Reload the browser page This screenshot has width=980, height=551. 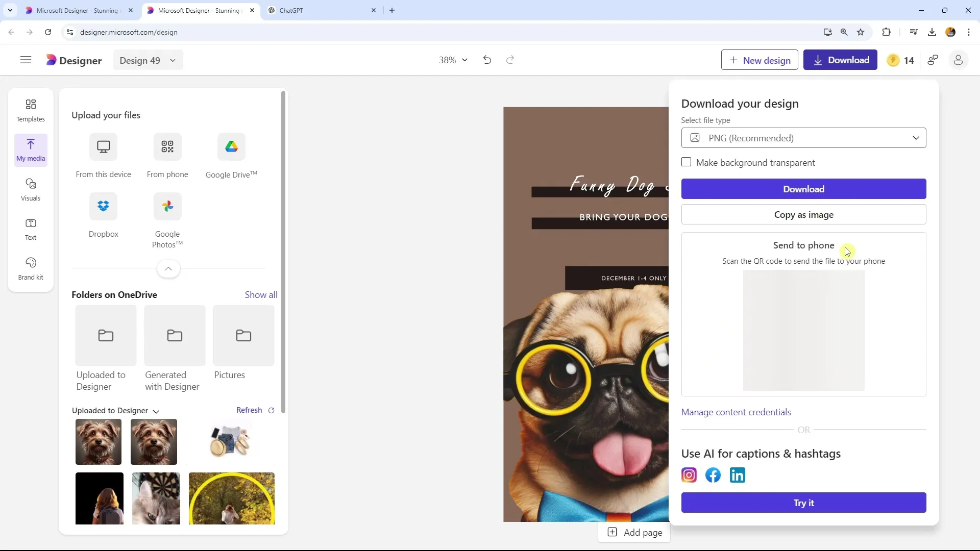[x=48, y=32]
